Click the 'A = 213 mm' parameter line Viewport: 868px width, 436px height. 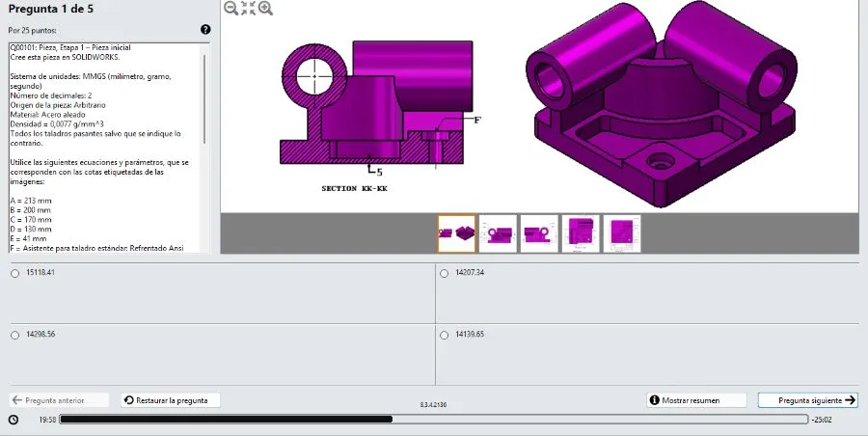click(x=31, y=201)
